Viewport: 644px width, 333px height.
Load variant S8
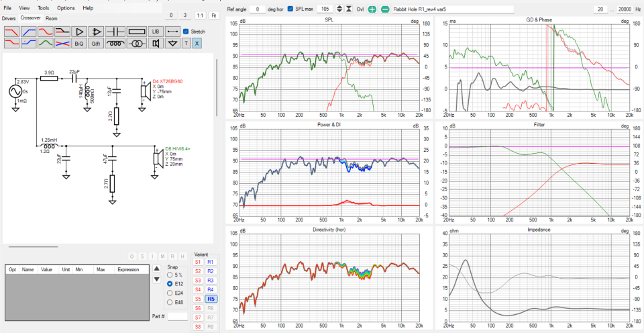pyautogui.click(x=198, y=327)
